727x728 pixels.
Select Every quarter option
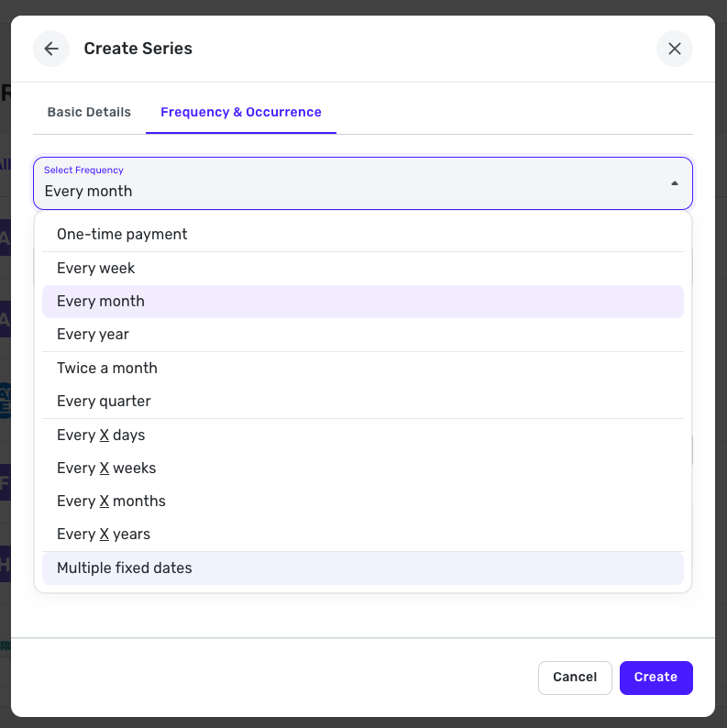click(x=104, y=402)
